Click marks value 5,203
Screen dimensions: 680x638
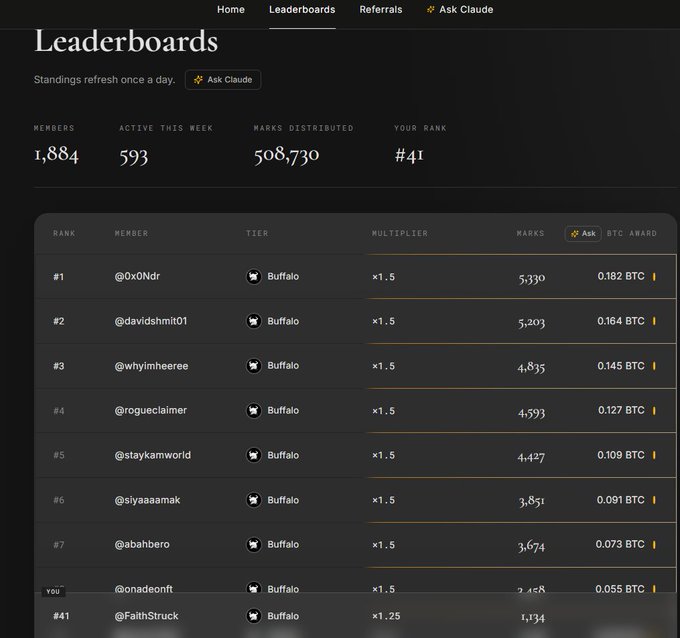531,322
